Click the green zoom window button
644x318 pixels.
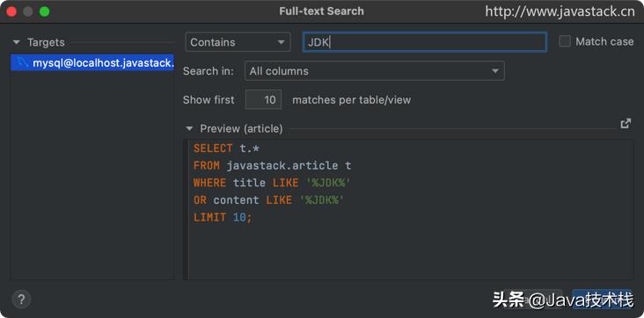pyautogui.click(x=44, y=11)
